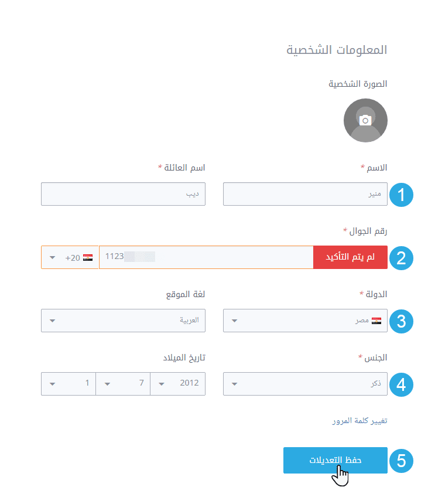Click the blue step number 2 badge
The height and width of the screenshot is (504, 428).
click(401, 258)
